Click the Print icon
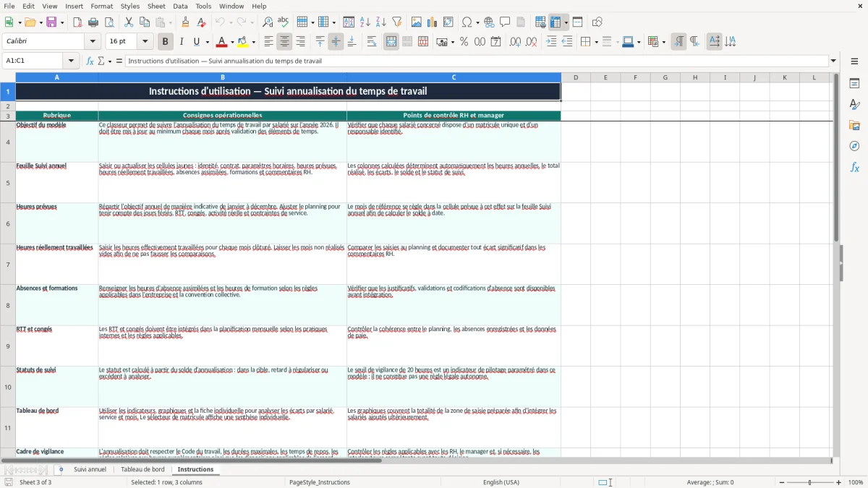 point(93,22)
